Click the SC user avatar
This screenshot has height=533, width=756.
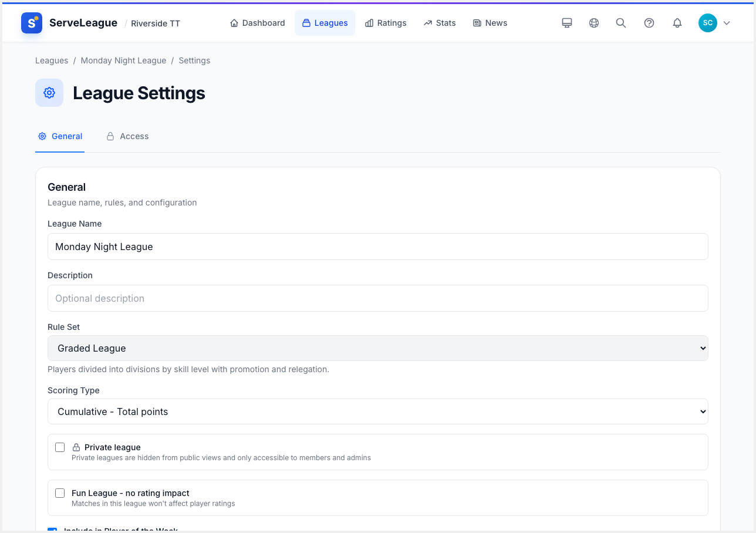point(708,23)
